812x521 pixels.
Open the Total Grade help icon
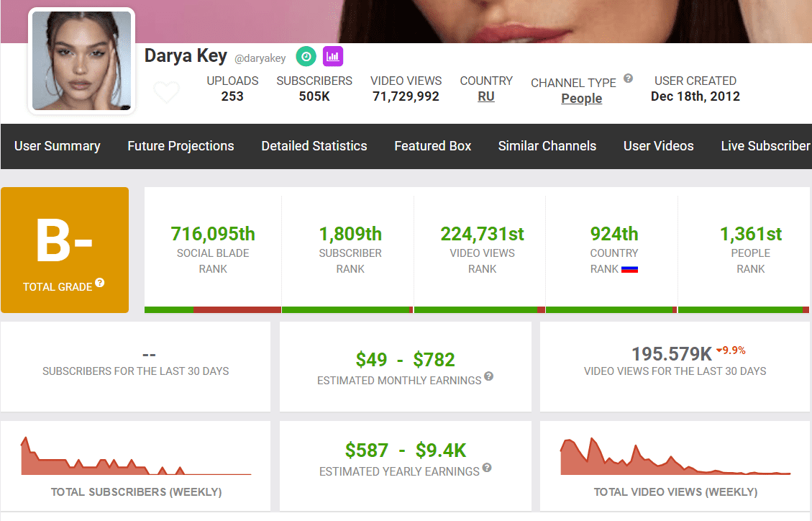tap(100, 283)
